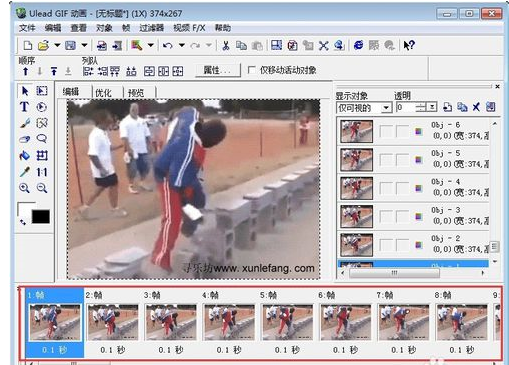Select the Eyedropper tool

(x=25, y=172)
